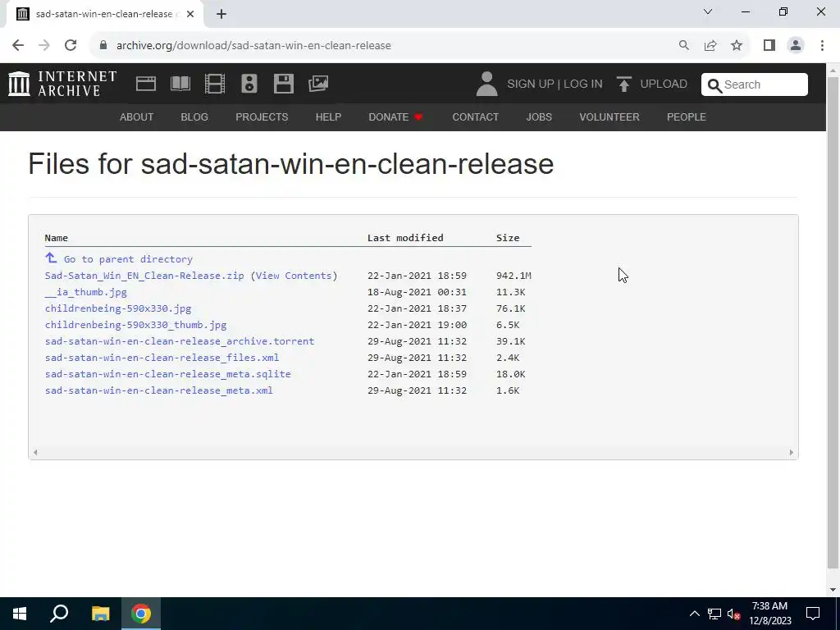Click file list right scroll arrow
The image size is (840, 630).
(792, 453)
